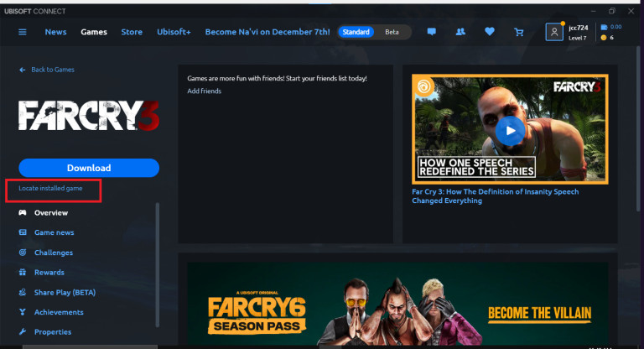
Task: Click the Units coin balance
Action: coord(604,38)
